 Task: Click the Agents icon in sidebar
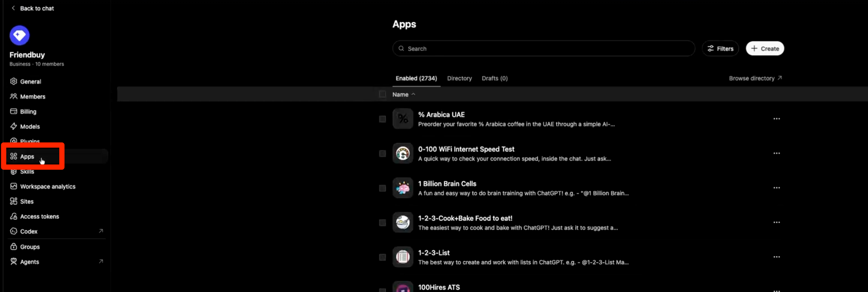click(13, 262)
